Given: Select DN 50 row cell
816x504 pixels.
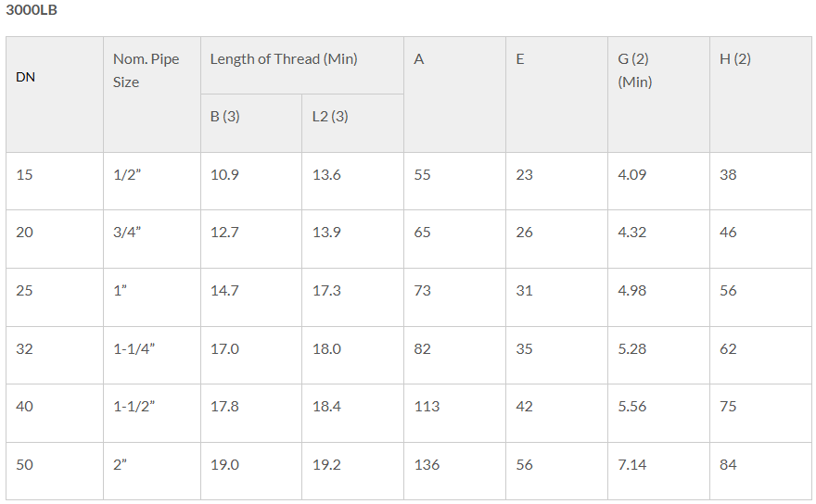Looking at the screenshot, I should 55,472.
